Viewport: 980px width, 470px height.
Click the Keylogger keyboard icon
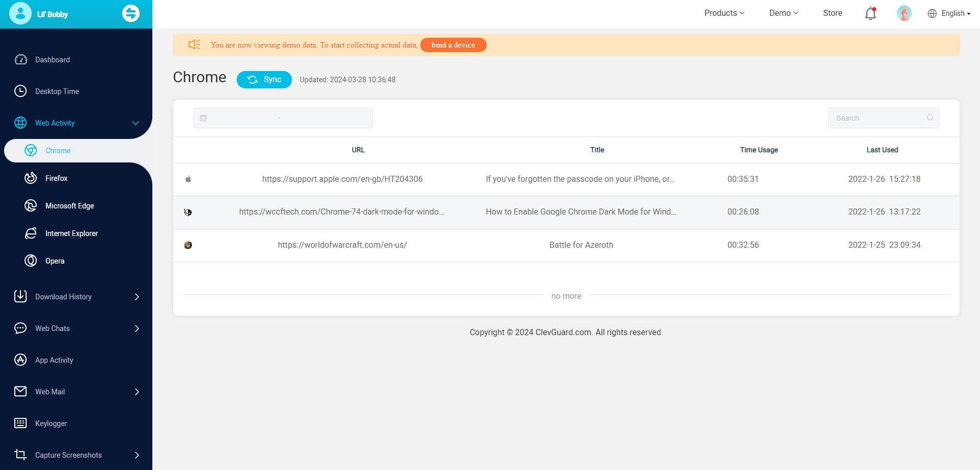coord(20,424)
